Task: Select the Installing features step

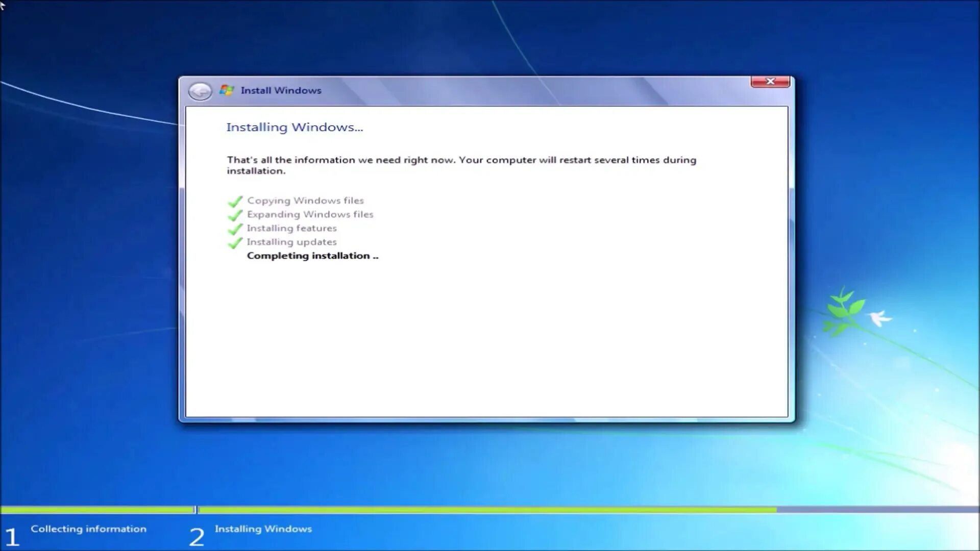Action: pos(291,228)
